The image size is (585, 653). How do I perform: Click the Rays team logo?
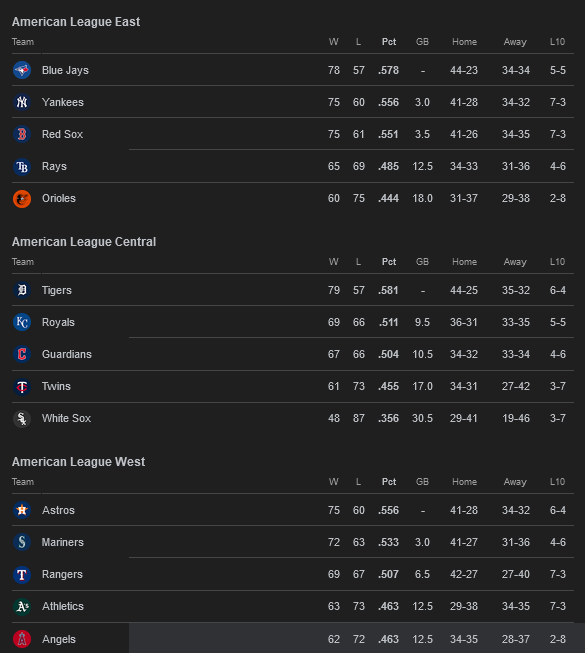pyautogui.click(x=22, y=167)
